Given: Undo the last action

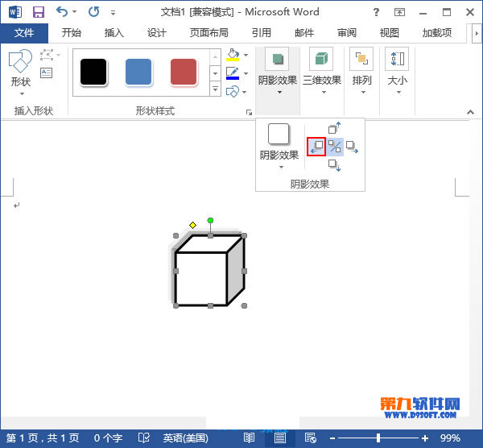Looking at the screenshot, I should (x=62, y=12).
